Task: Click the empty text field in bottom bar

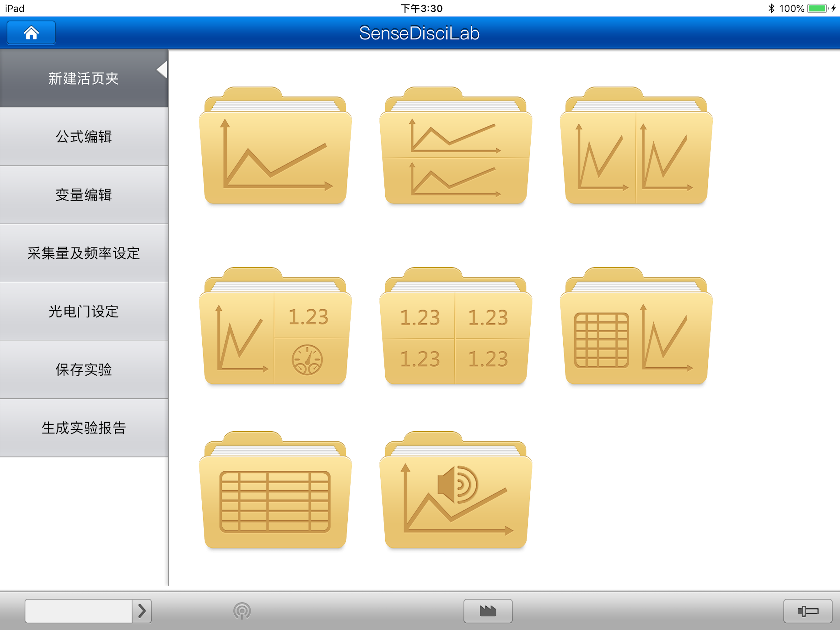Action: pos(79,611)
